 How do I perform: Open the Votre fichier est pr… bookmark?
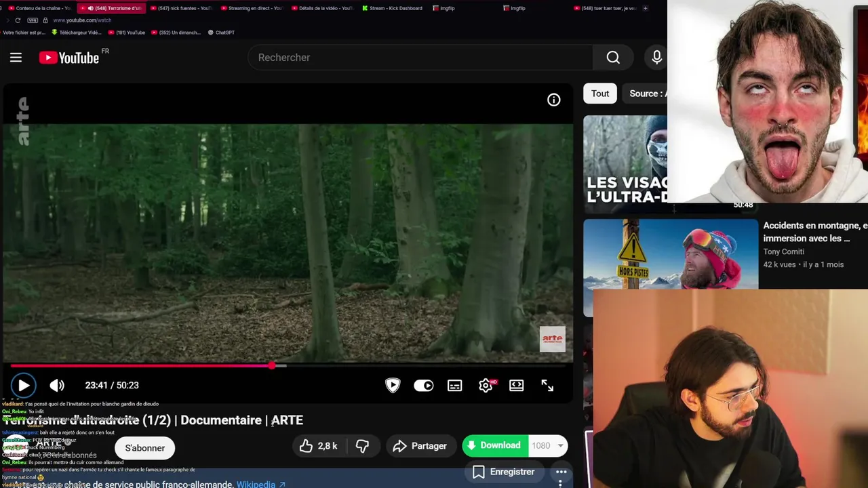coord(24,33)
